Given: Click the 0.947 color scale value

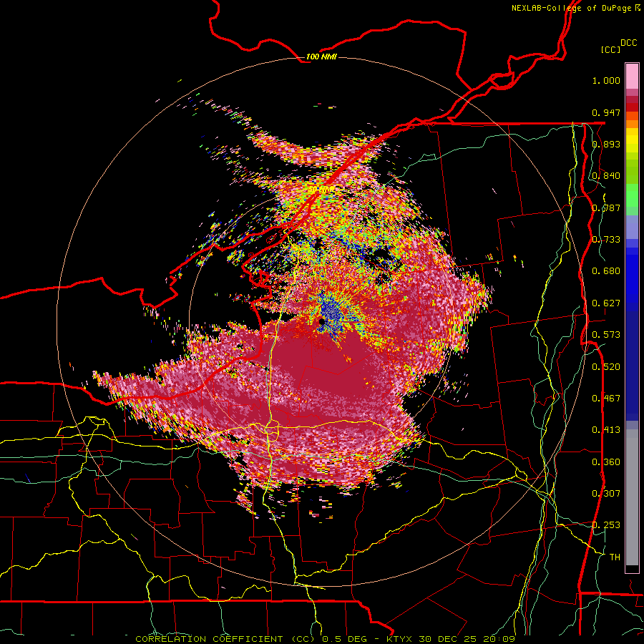Looking at the screenshot, I should [x=606, y=112].
